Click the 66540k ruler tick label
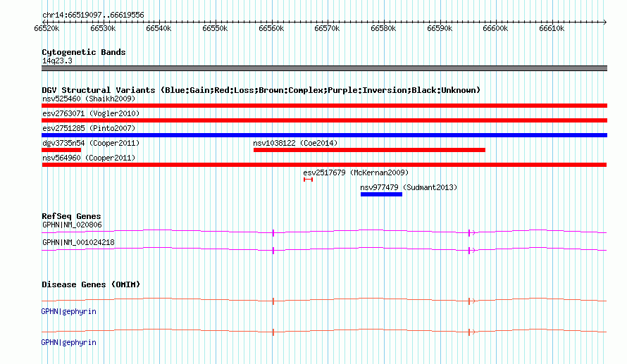 [159, 28]
